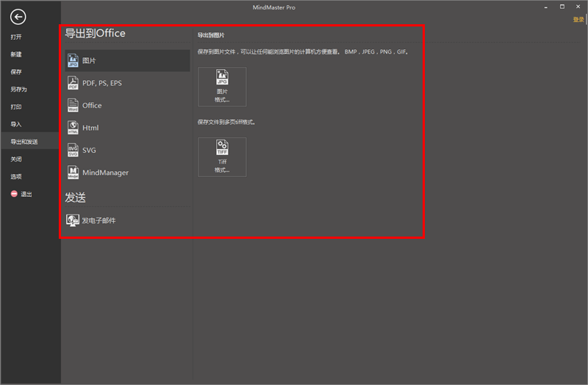Choose the Html export option
588x385 pixels.
click(90, 128)
